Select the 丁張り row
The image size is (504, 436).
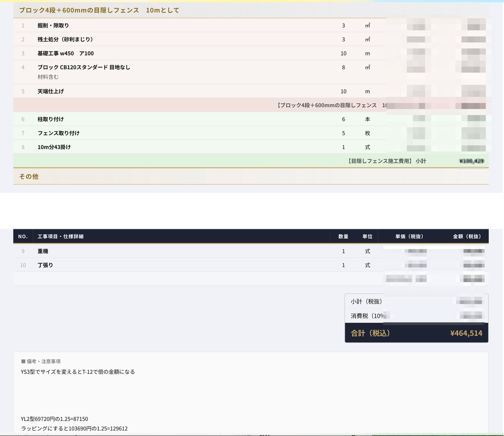(x=251, y=265)
